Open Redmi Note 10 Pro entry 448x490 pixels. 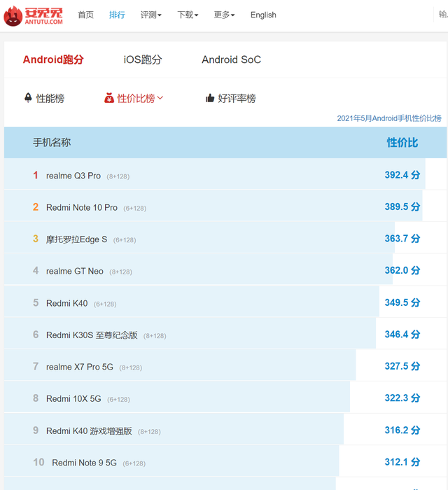[82, 207]
